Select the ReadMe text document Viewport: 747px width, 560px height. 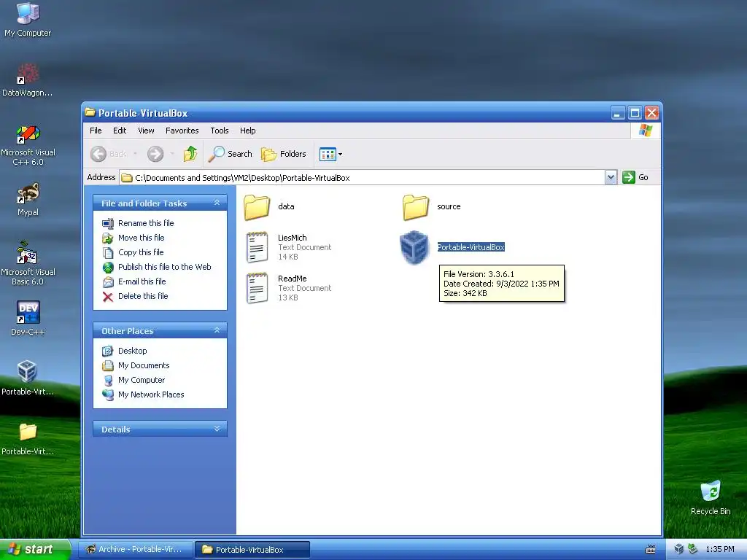tap(258, 287)
